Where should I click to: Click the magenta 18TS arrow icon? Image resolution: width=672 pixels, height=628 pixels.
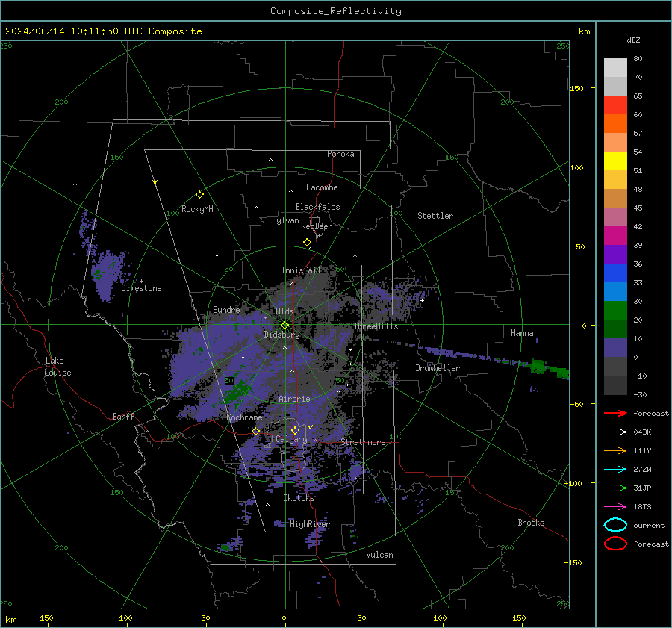click(615, 507)
